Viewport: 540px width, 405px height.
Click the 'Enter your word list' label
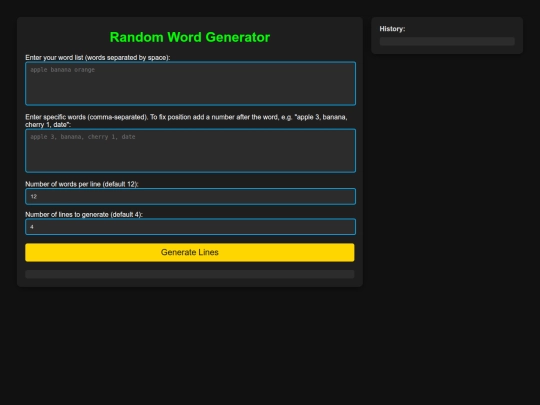point(97,58)
